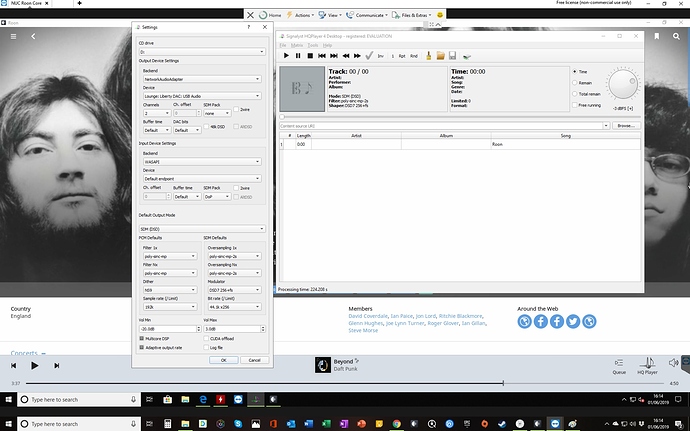The image size is (690, 431).
Task: Click Browse button in HQPlayer
Action: [x=626, y=126]
